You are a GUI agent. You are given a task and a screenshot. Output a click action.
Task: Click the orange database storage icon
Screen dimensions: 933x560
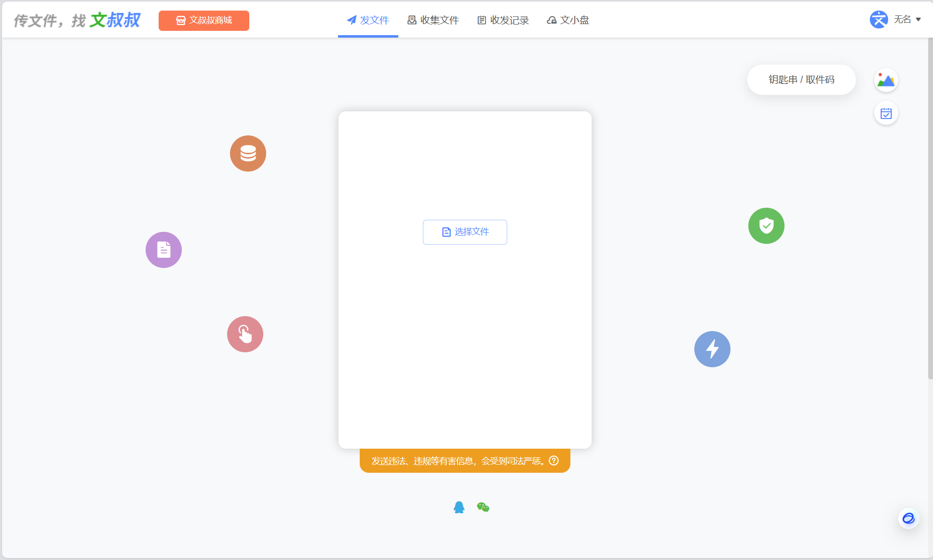tap(248, 154)
